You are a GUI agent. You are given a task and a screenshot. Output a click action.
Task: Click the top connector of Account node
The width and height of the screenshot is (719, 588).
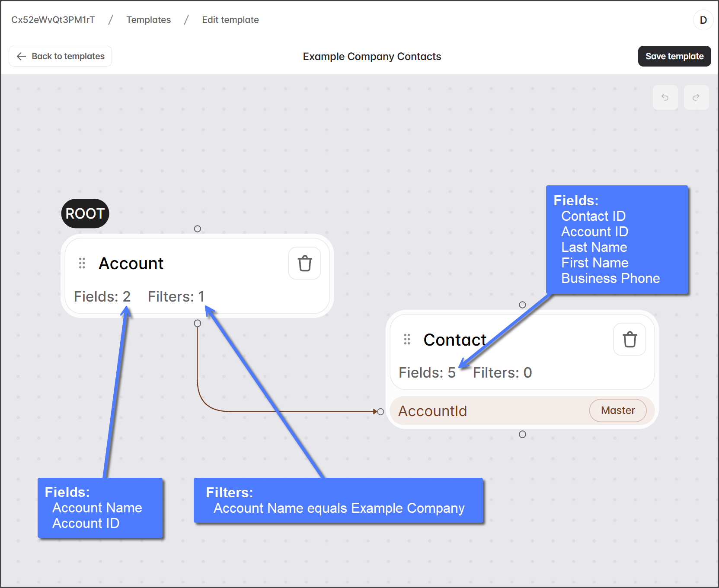[197, 229]
